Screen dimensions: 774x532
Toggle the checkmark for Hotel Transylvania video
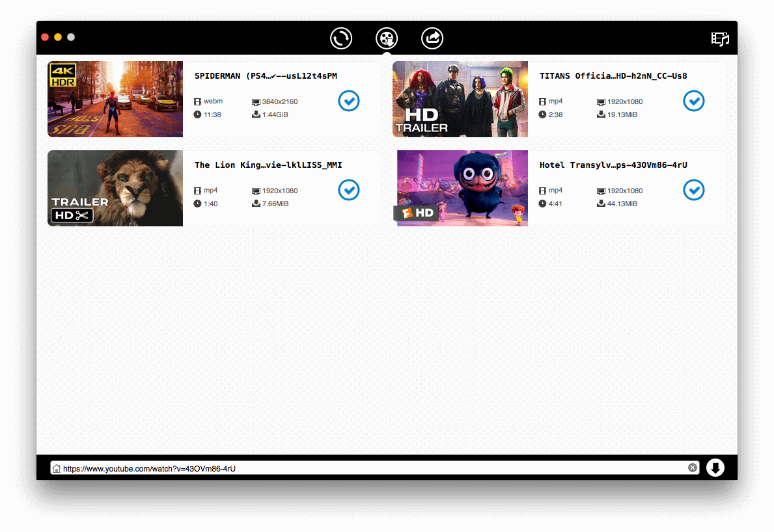(694, 191)
